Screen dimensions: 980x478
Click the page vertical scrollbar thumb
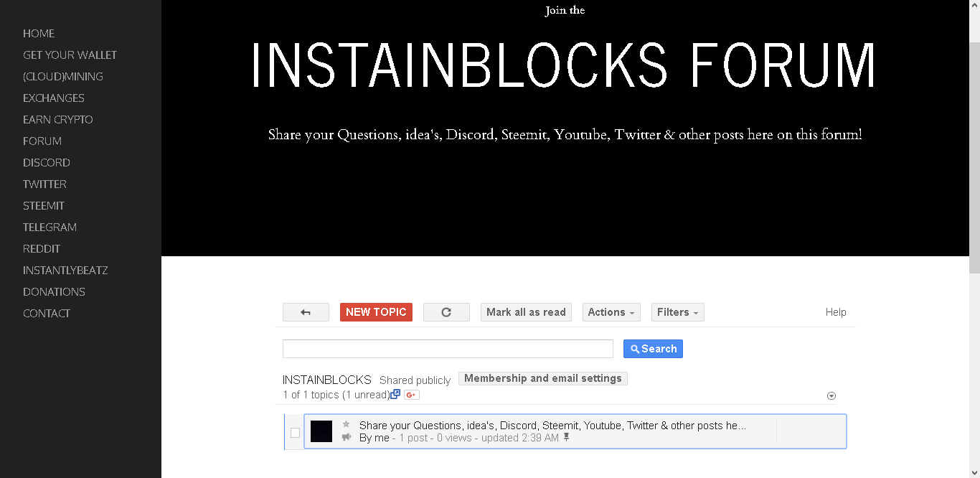tap(974, 156)
